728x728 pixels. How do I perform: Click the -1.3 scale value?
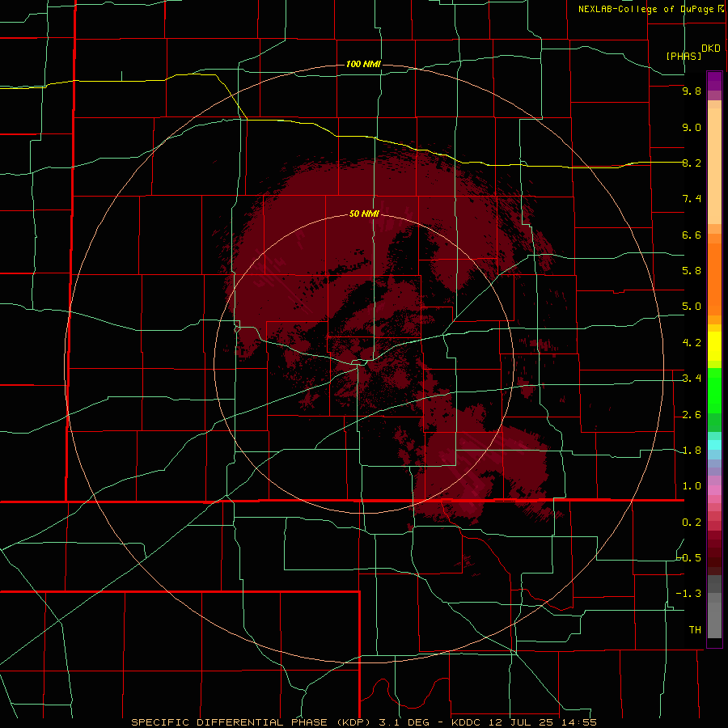coord(689,594)
